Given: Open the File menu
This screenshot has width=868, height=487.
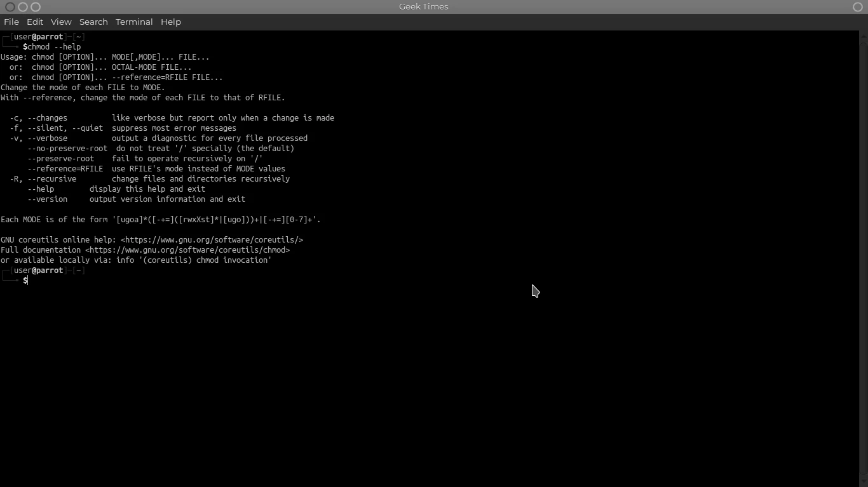Looking at the screenshot, I should (x=11, y=22).
